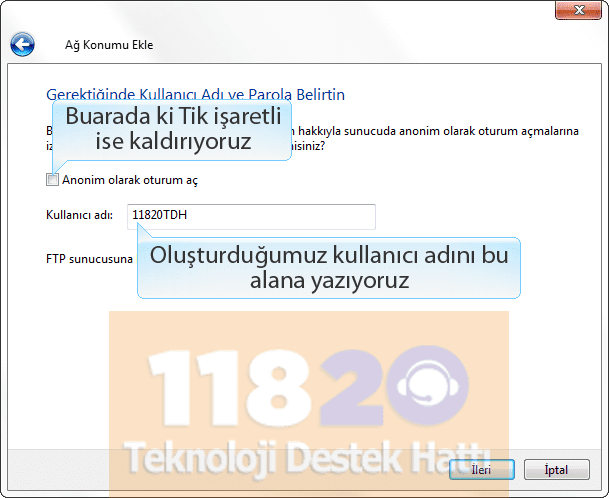The image size is (609, 498).
Task: Toggle the Anonim olarak oturum aç checkbox
Action: click(52, 180)
